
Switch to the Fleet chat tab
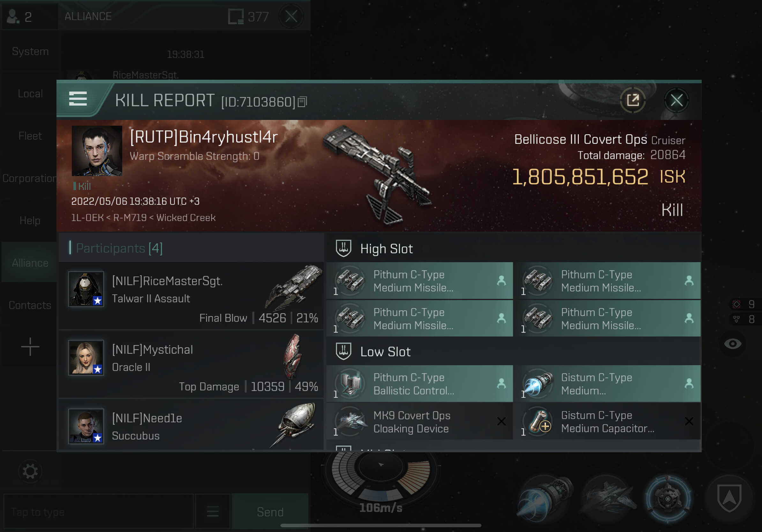30,136
